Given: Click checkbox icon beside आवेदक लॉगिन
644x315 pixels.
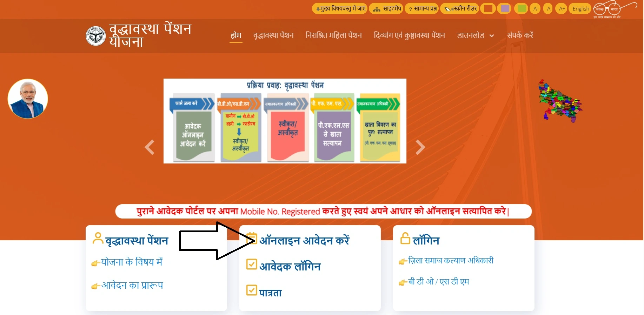Looking at the screenshot, I should click(252, 264).
